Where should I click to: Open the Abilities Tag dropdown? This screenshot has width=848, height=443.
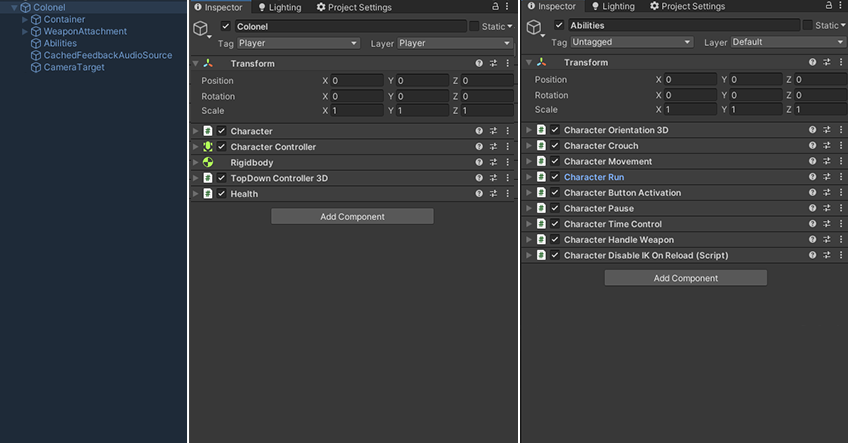pyautogui.click(x=632, y=42)
